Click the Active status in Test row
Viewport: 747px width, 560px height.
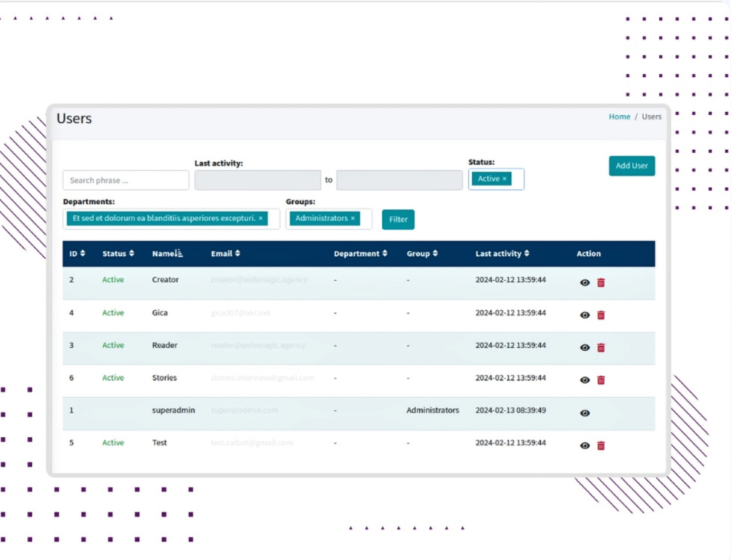pyautogui.click(x=113, y=443)
